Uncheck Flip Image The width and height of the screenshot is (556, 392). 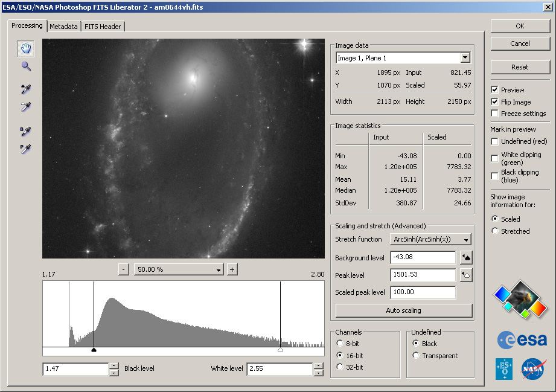tap(494, 102)
